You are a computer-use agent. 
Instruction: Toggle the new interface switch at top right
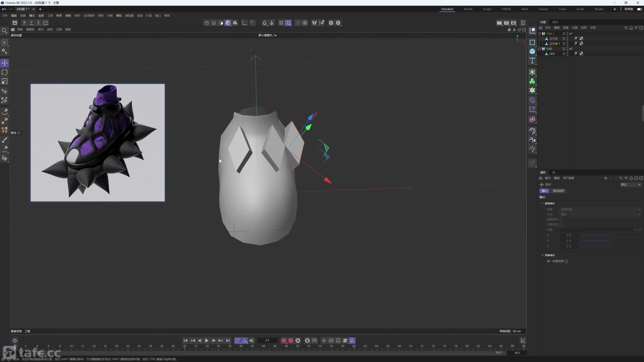[x=639, y=9]
